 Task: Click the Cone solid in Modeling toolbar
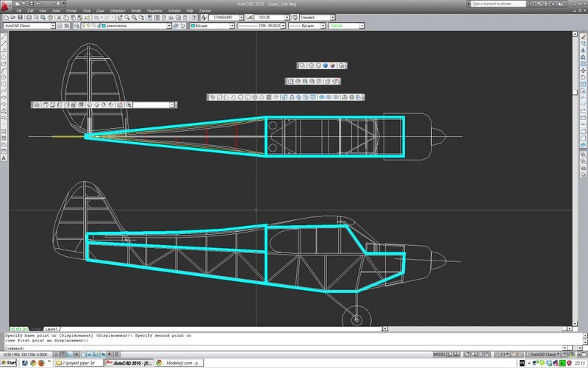coord(233,97)
